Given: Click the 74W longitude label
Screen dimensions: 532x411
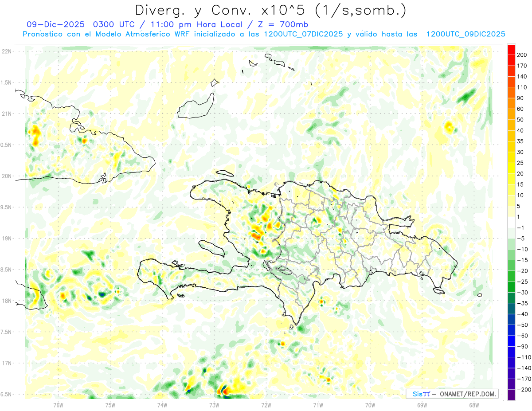Looking at the screenshot, I should tap(162, 405).
